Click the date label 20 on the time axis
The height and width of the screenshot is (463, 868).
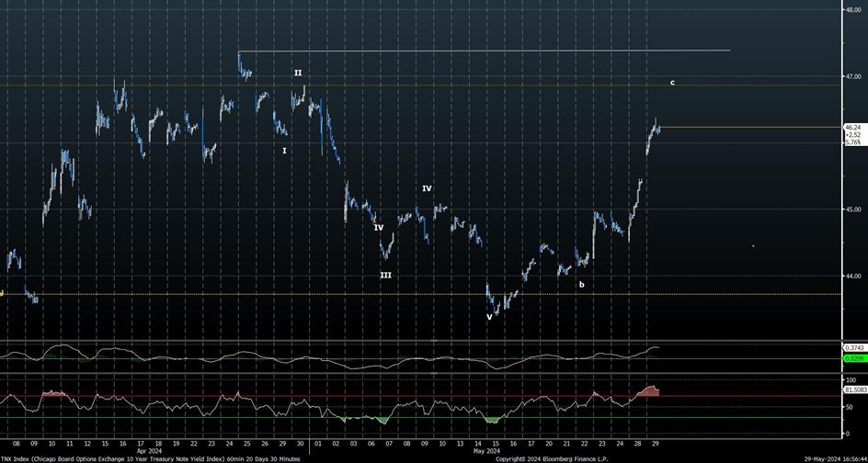pyautogui.click(x=549, y=444)
